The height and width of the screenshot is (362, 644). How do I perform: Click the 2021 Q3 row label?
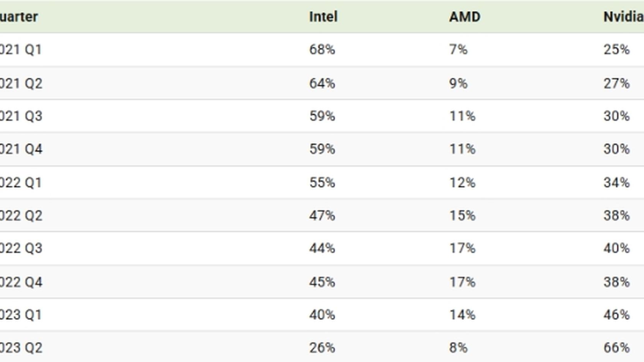point(21,116)
